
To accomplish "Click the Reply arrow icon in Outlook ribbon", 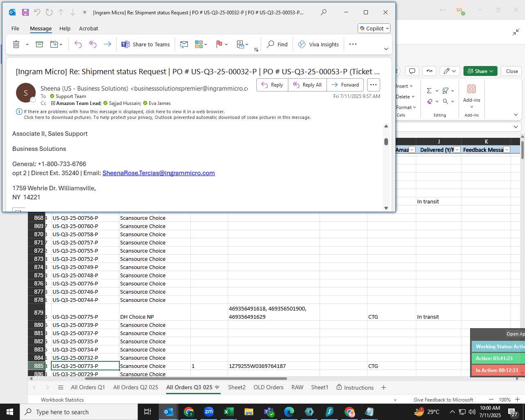I will (x=78, y=44).
